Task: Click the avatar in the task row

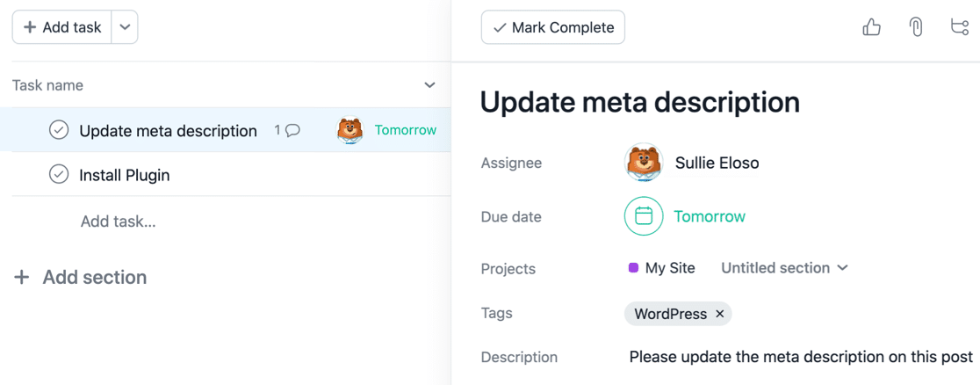Action: (349, 130)
